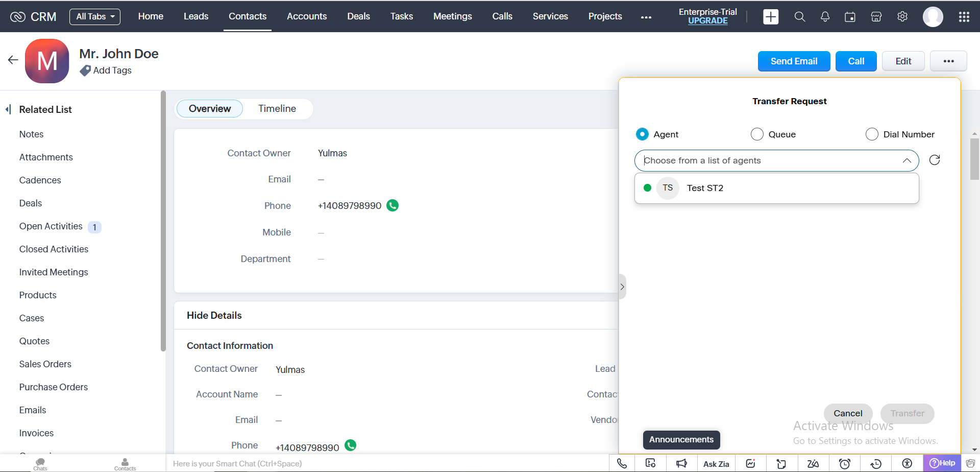Click the back arrow beside contact avatar
The width and height of the screenshot is (980, 472).
(13, 60)
